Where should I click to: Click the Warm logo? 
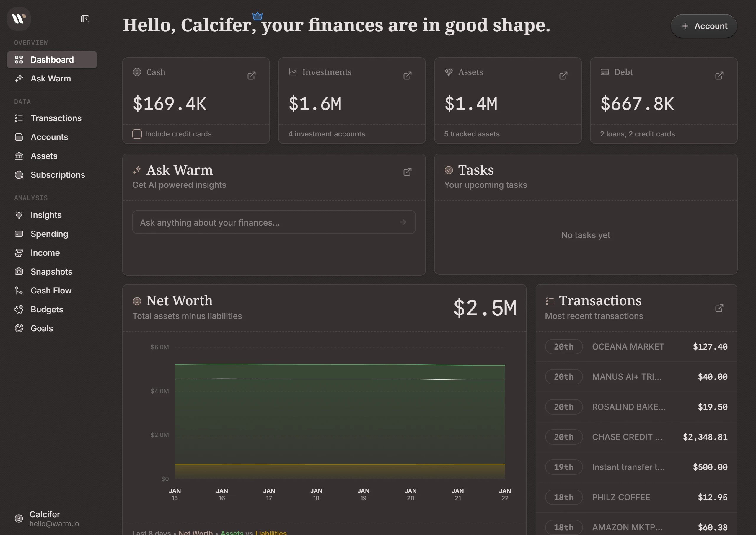click(18, 19)
